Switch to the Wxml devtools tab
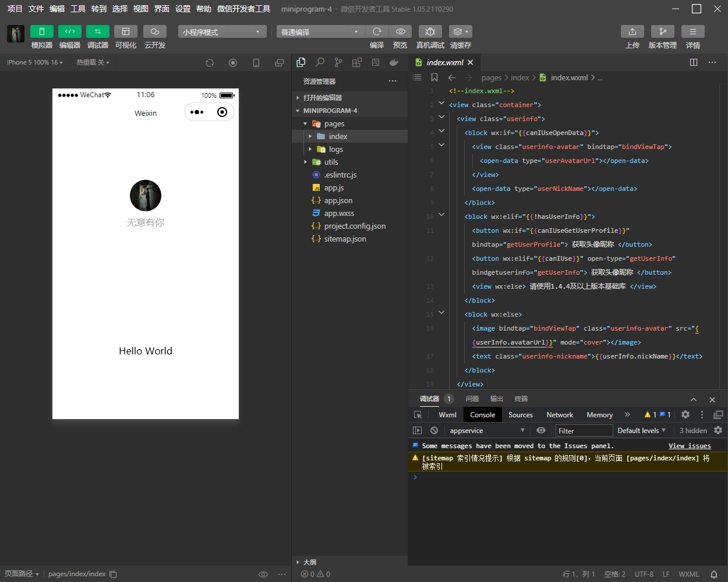The height and width of the screenshot is (582, 728). coord(447,414)
